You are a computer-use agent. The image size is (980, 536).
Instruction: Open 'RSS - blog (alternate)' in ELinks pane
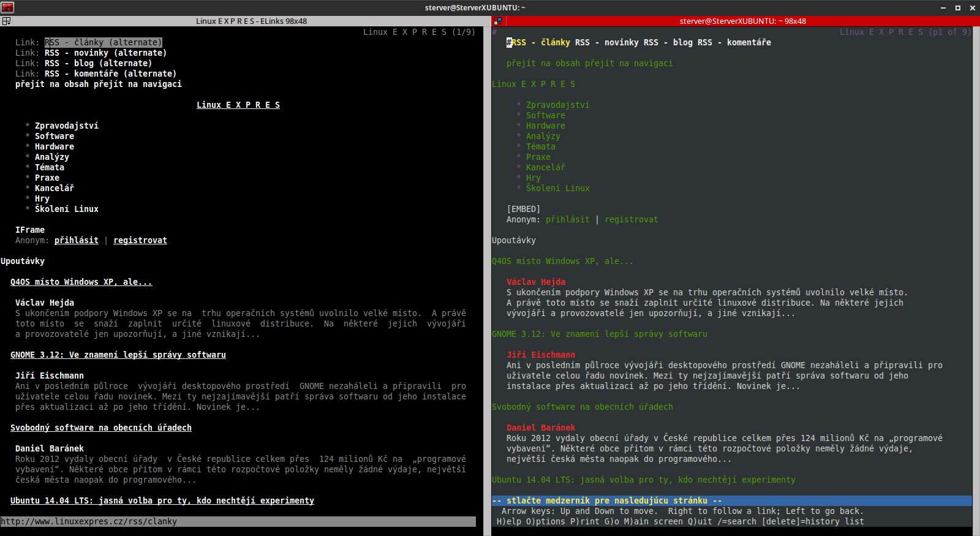pyautogui.click(x=98, y=63)
